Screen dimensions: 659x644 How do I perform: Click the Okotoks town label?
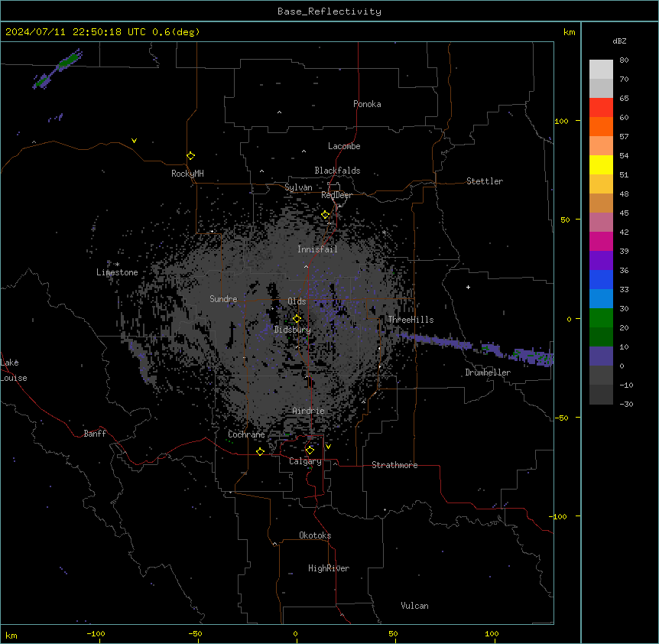(x=315, y=535)
